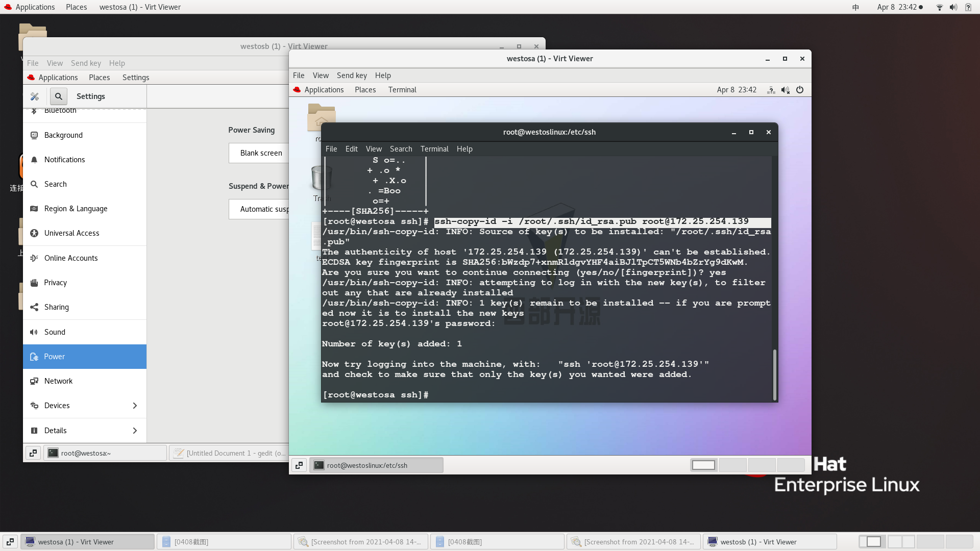
Task: Open Edit menu in terminal window
Action: click(352, 149)
